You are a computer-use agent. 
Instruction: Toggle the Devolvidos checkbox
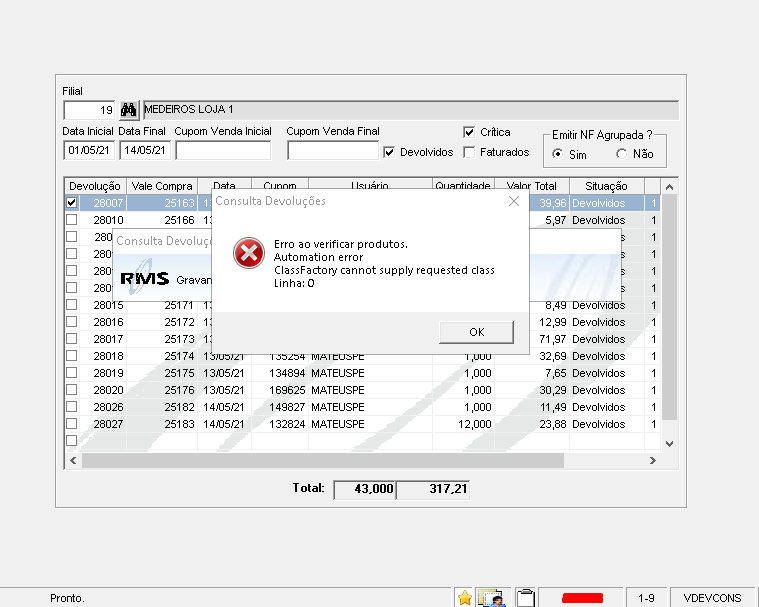(x=389, y=152)
